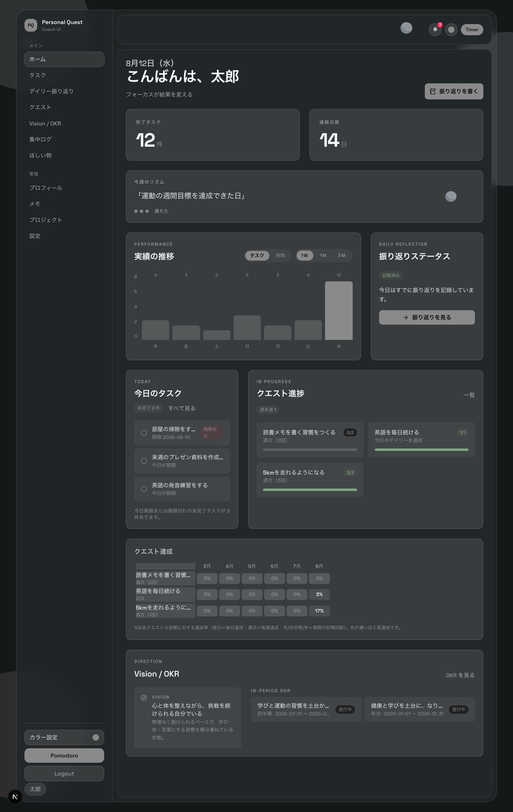This screenshot has height=812, width=513.
Task: Open 連続日数 stats card
Action: (x=396, y=135)
